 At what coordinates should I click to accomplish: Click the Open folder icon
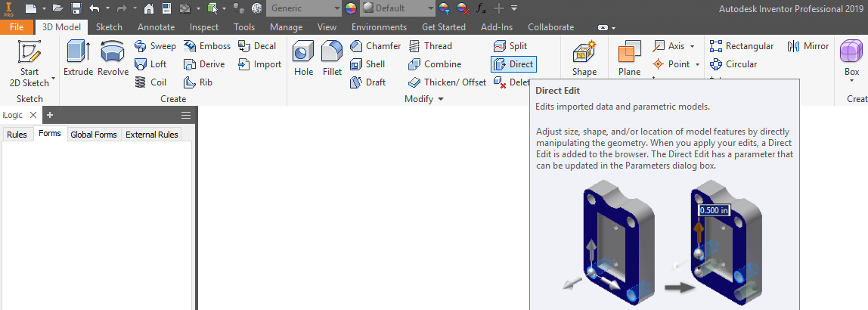(58, 8)
